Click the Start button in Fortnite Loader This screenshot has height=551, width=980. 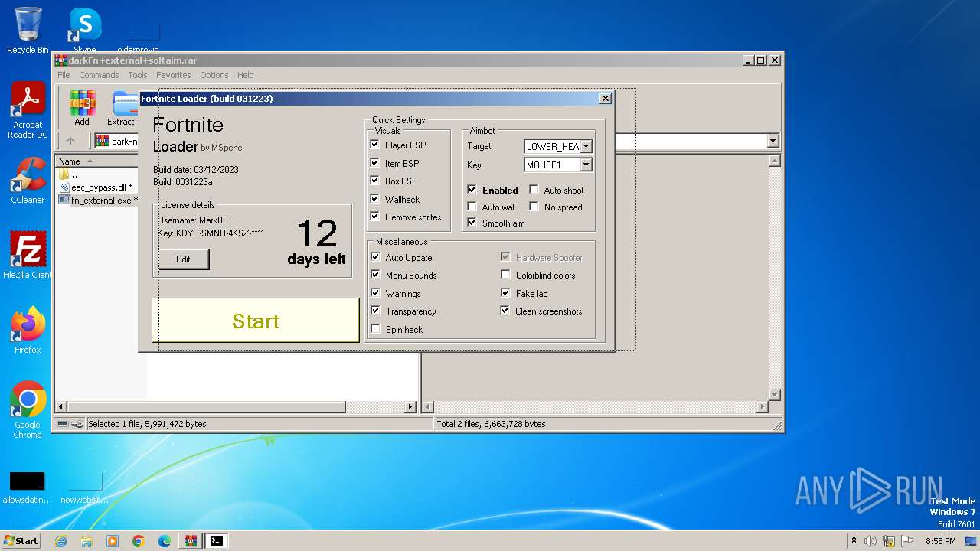click(x=256, y=321)
